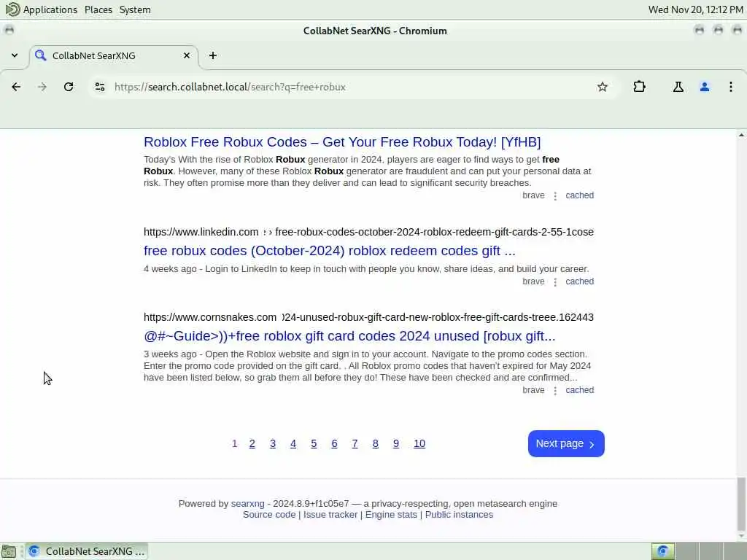Expand the tab search dropdown arrow

[x=15, y=55]
